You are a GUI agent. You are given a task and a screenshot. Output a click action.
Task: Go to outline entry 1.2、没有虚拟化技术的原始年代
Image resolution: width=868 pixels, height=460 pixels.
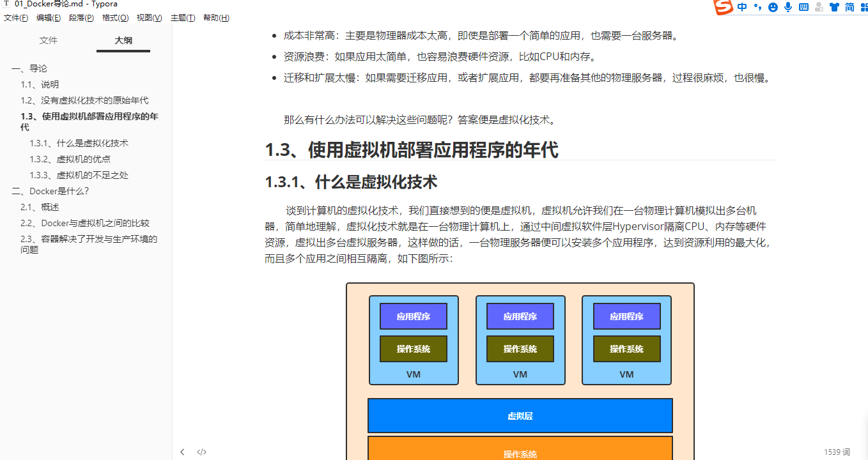coord(84,100)
